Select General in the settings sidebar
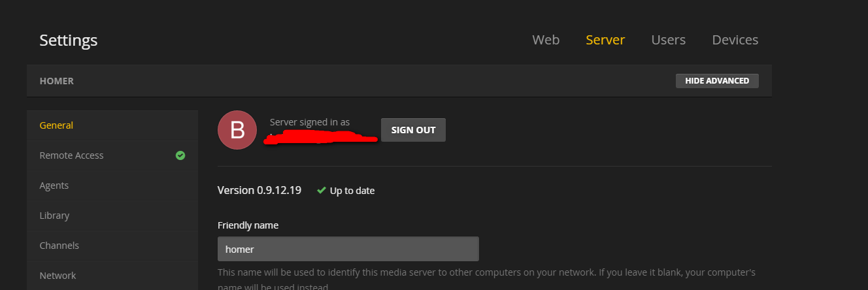868x290 pixels. pos(56,125)
